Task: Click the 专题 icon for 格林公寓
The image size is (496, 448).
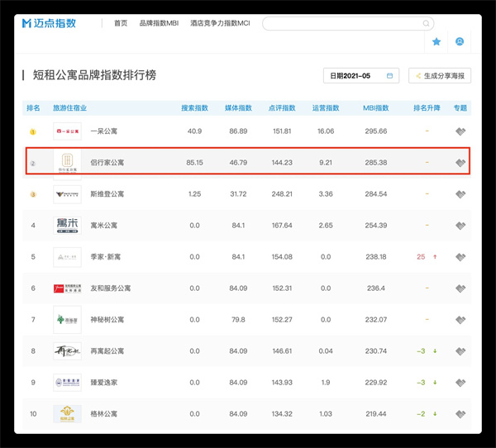Action: 460,413
